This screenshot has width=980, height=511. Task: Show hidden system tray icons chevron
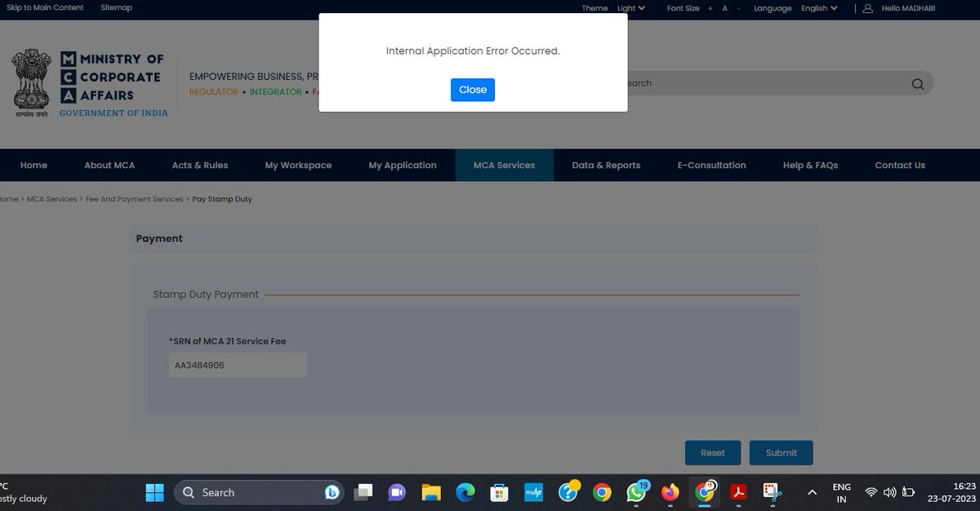(x=812, y=492)
